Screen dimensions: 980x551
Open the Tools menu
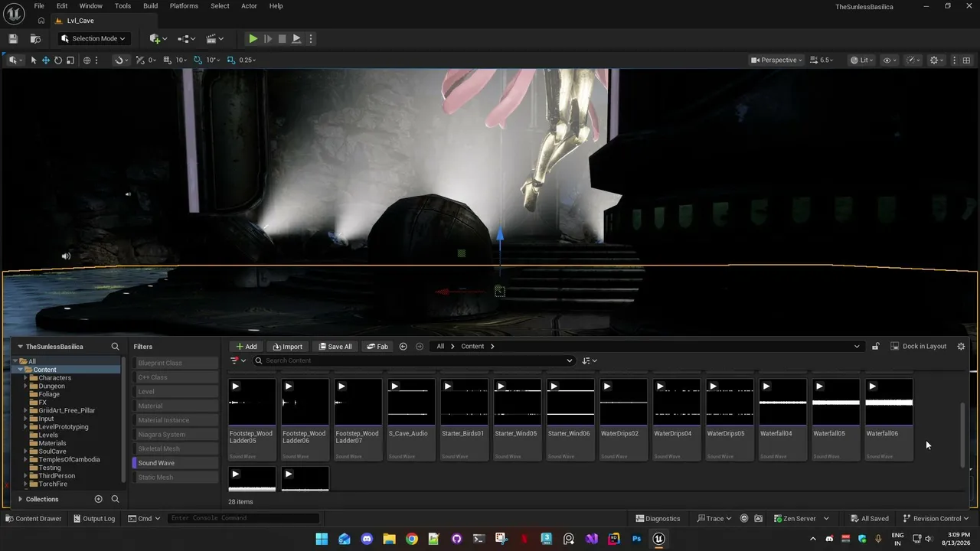(122, 6)
